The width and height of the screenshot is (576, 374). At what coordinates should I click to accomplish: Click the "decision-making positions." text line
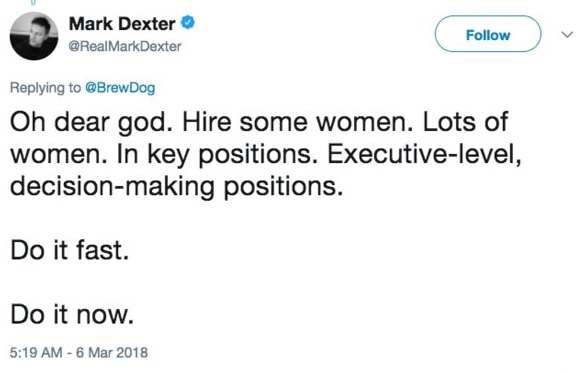pos(176,187)
